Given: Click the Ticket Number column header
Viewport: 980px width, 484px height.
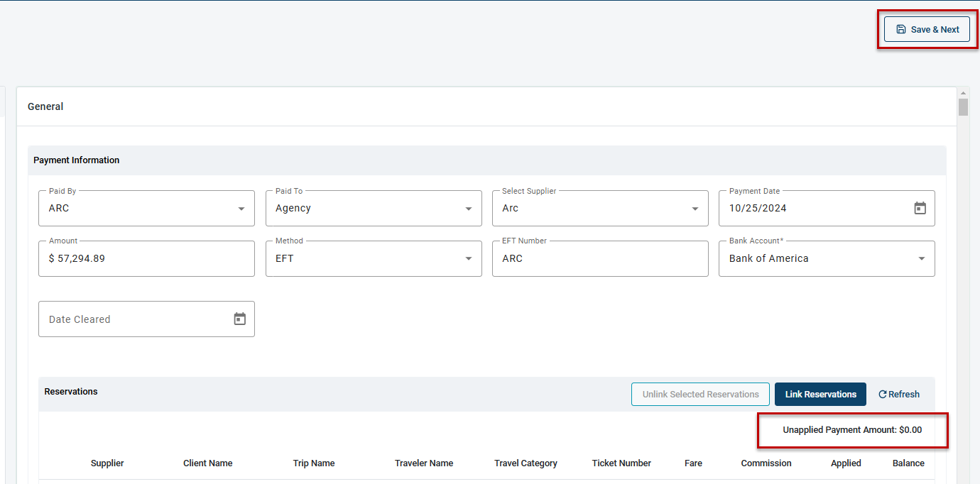Looking at the screenshot, I should (x=621, y=463).
